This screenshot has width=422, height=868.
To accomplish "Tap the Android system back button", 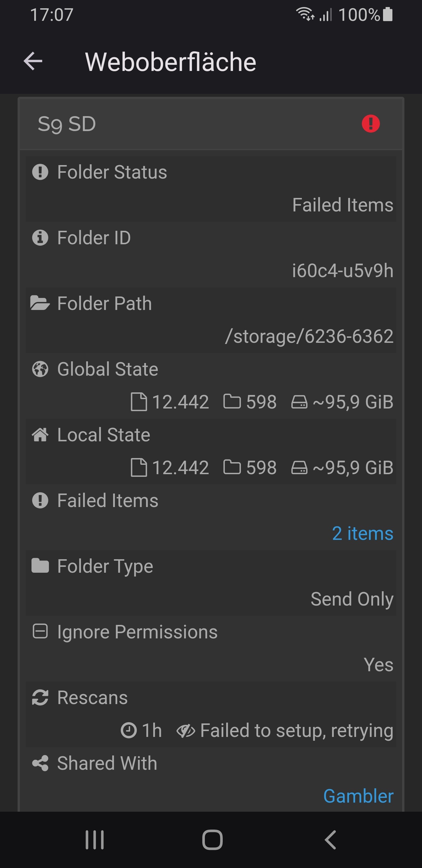I will tap(330, 840).
